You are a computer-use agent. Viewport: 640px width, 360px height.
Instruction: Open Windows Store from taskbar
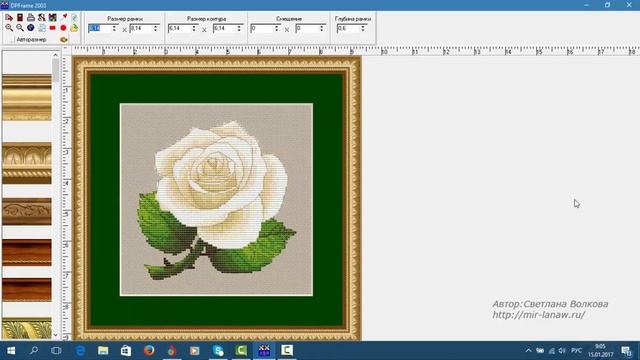[x=126, y=350]
